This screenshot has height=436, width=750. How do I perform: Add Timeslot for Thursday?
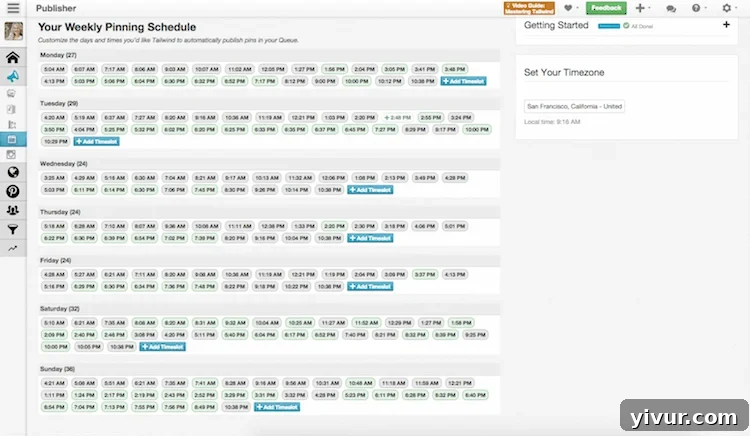click(370, 238)
